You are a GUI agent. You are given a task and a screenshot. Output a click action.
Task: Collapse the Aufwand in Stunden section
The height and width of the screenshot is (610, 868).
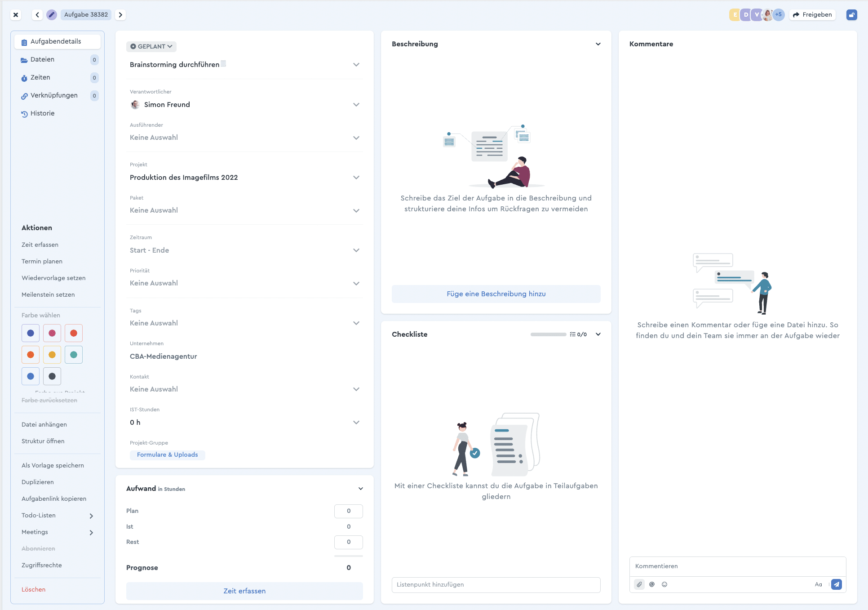360,489
